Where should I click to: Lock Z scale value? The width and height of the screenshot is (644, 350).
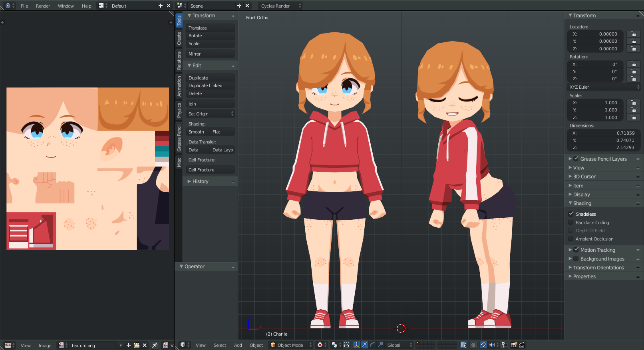coord(634,117)
